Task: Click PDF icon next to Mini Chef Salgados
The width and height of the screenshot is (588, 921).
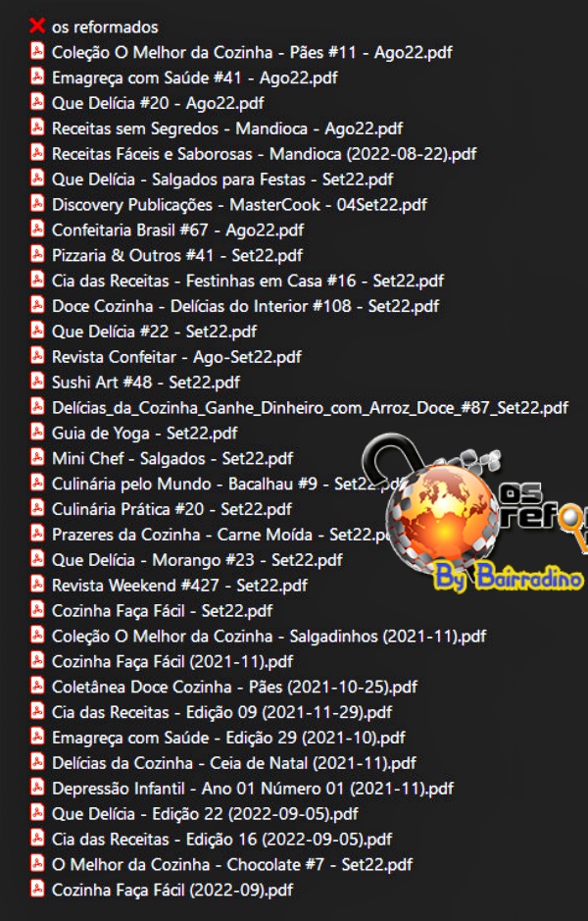Action: pos(37,457)
